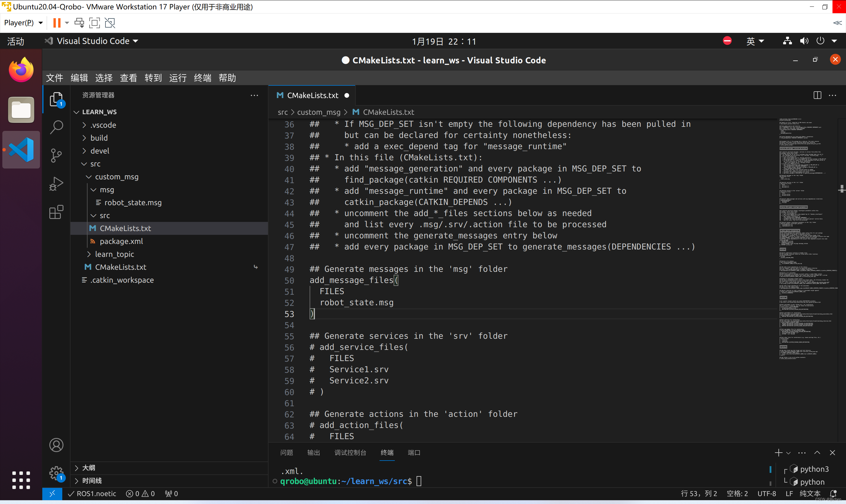The width and height of the screenshot is (846, 504).
Task: Open the Explorer view in activity bar
Action: pos(56,99)
